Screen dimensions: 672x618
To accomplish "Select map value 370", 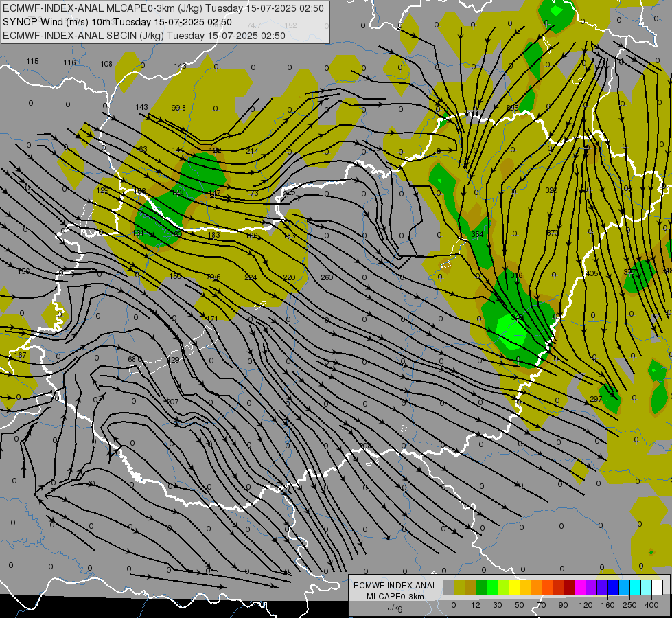I will tap(553, 233).
